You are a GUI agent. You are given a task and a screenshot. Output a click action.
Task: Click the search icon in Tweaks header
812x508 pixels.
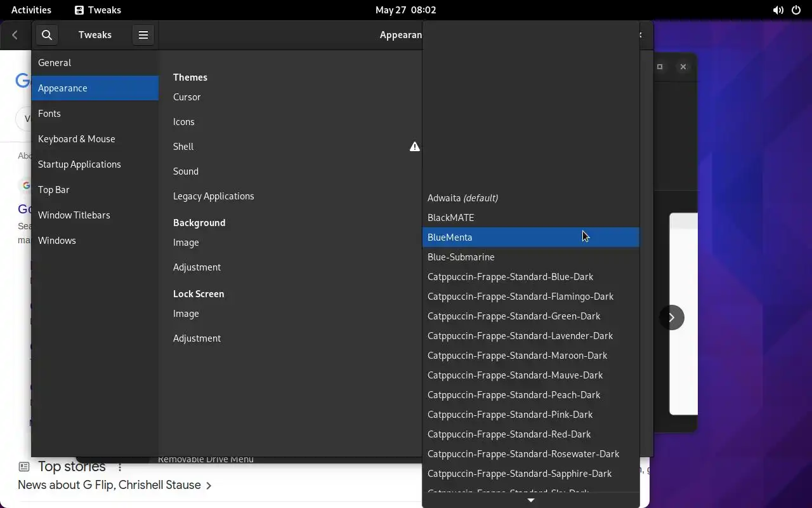point(47,35)
